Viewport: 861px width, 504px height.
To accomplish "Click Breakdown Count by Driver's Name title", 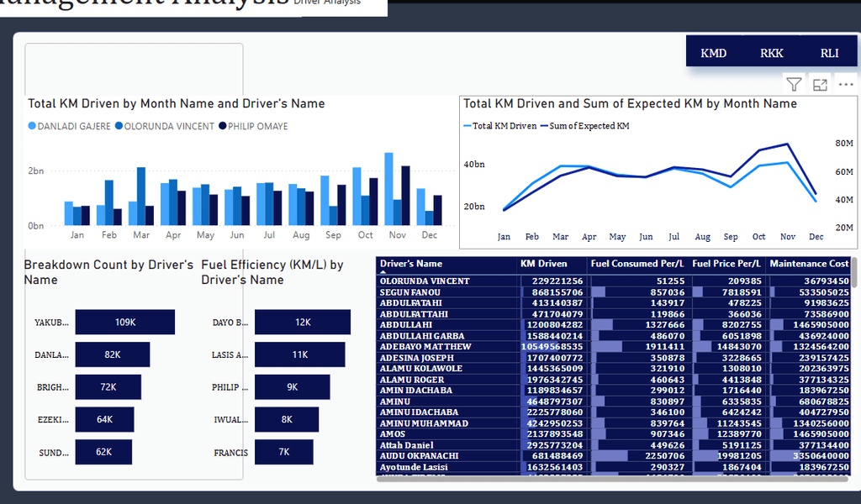I will pyautogui.click(x=108, y=272).
